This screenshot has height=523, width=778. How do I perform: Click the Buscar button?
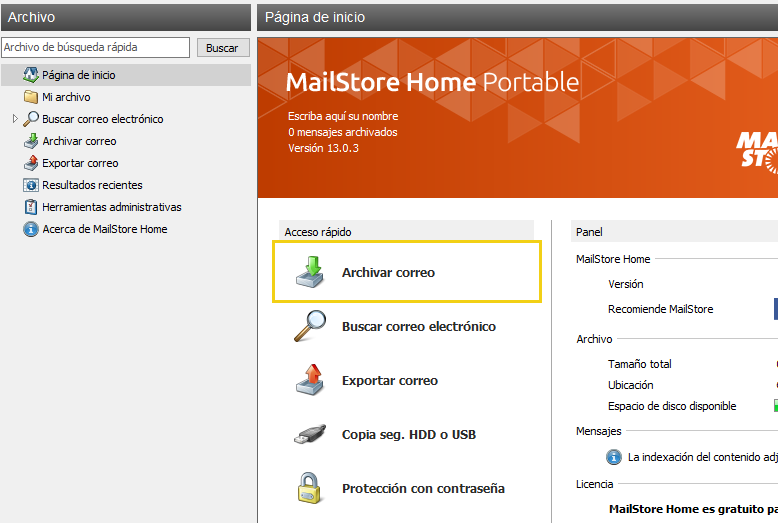pos(223,48)
